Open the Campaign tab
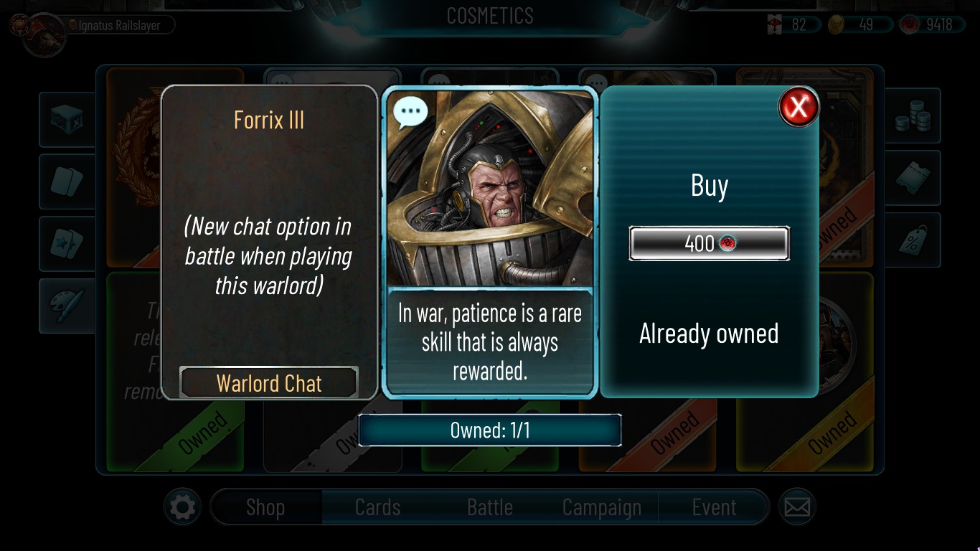This screenshot has width=980, height=551. [x=602, y=508]
